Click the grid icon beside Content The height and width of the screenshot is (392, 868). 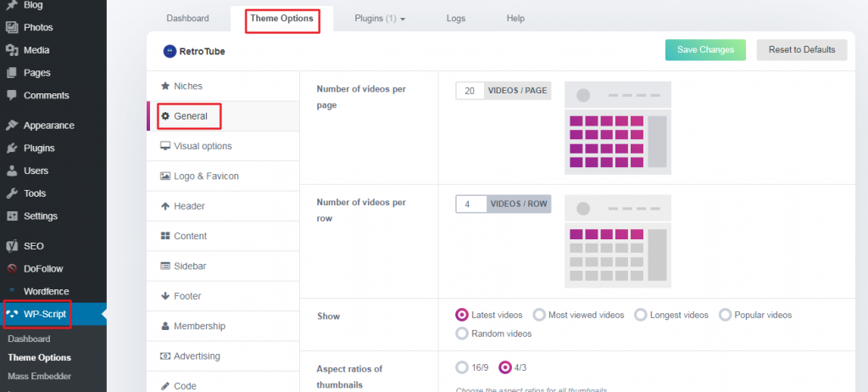pyautogui.click(x=165, y=236)
